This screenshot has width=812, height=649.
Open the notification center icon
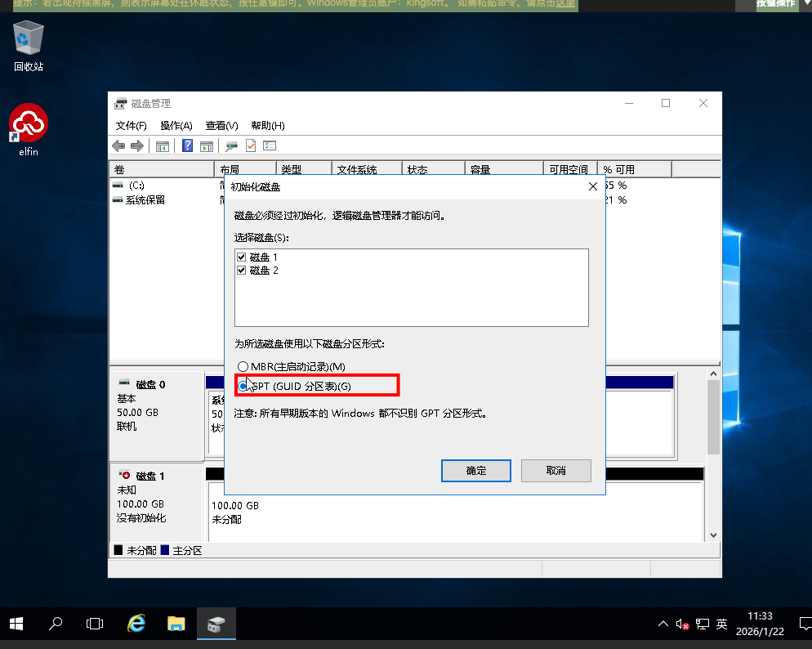(x=805, y=624)
